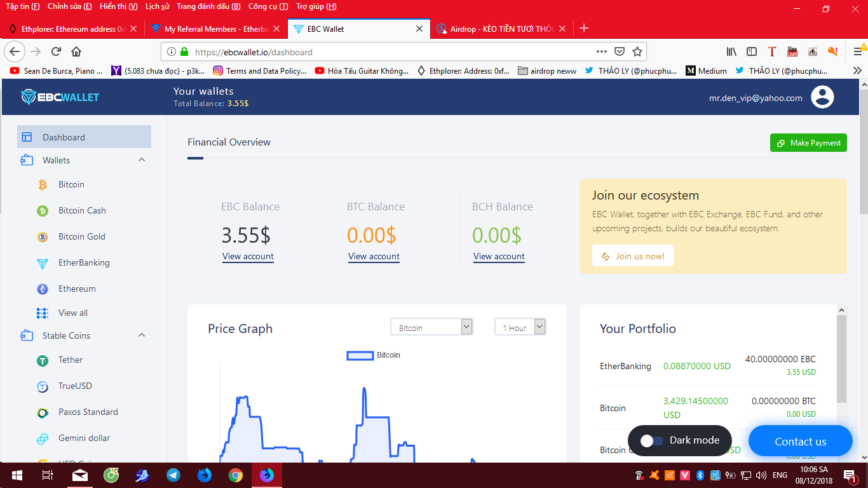
Task: Open the Ethereum wallet in the sidebar
Action: [77, 288]
